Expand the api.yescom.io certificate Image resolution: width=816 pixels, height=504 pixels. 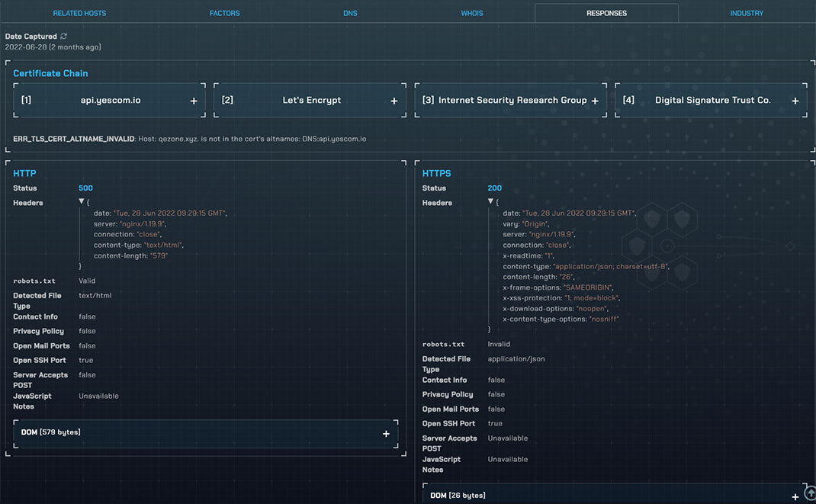(x=194, y=101)
